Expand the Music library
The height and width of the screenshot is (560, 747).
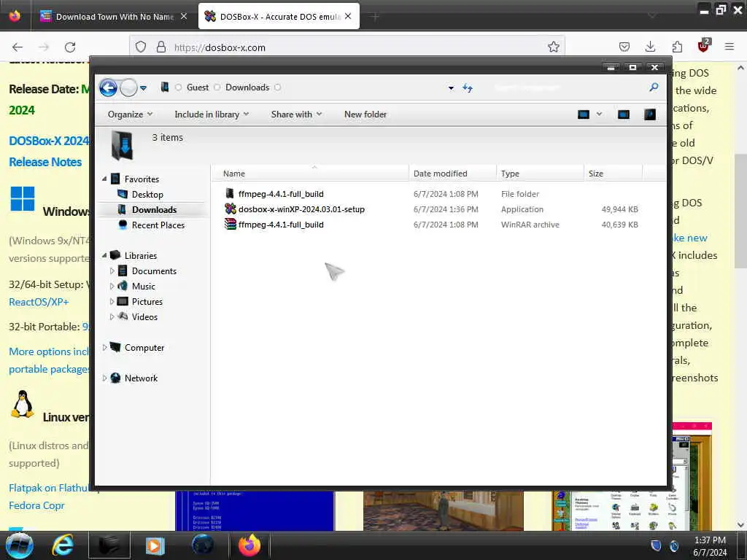point(112,286)
